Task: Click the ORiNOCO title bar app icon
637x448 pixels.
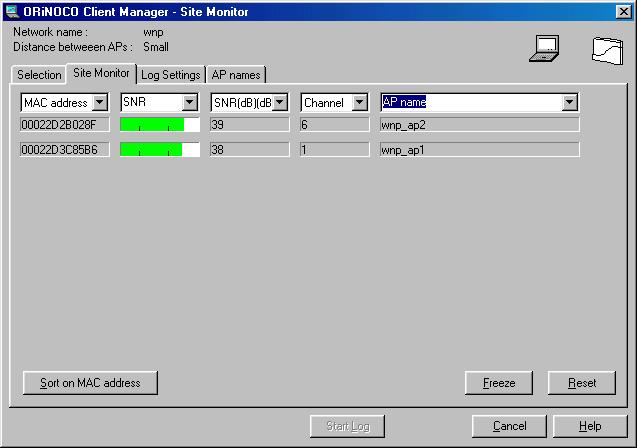Action: coord(10,10)
